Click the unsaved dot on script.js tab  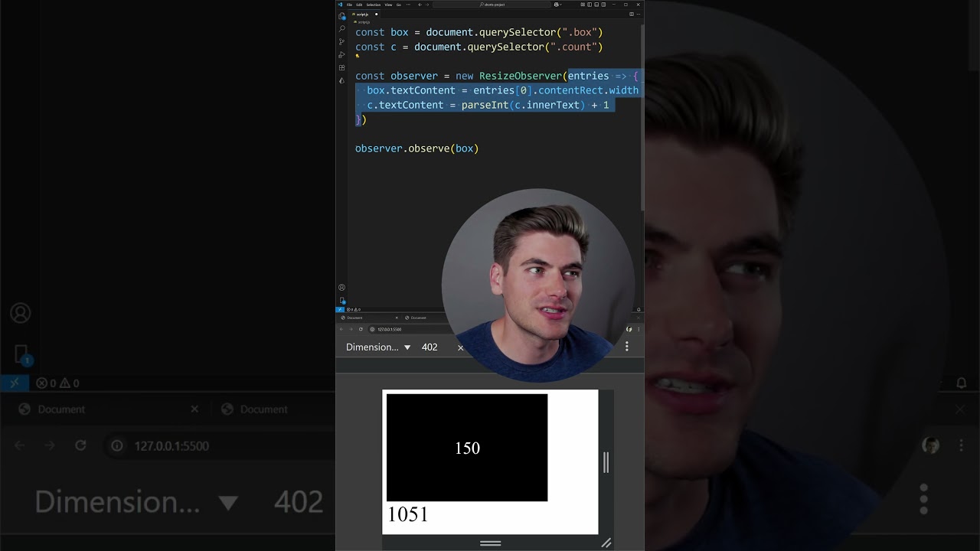[377, 14]
